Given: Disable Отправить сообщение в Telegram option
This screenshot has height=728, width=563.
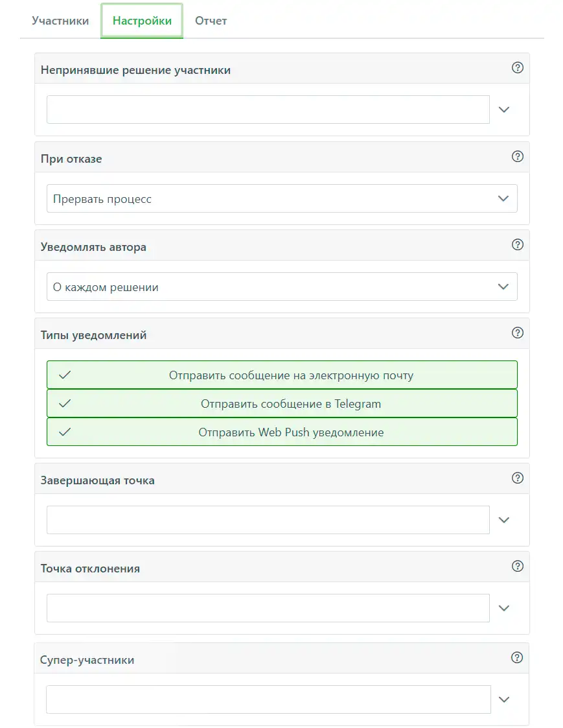Looking at the screenshot, I should [282, 403].
